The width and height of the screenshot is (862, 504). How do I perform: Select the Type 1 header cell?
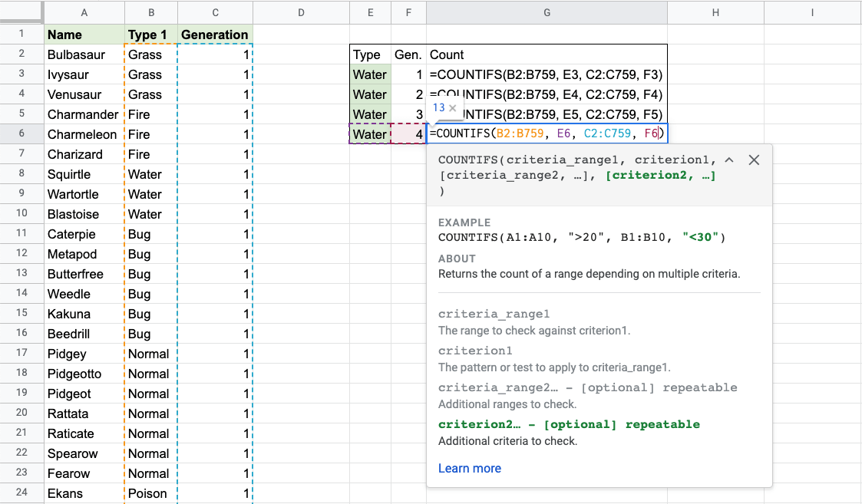(x=150, y=35)
